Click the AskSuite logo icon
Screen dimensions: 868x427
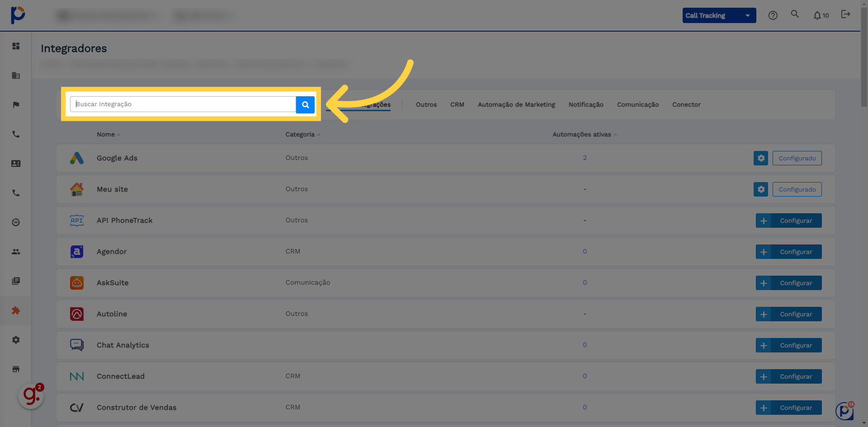pyautogui.click(x=77, y=283)
